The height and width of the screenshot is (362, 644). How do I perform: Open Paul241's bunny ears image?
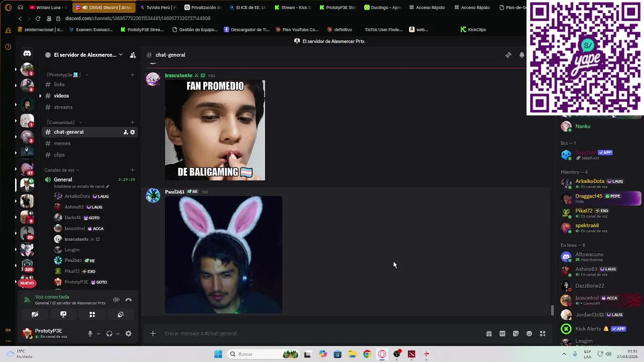223,255
